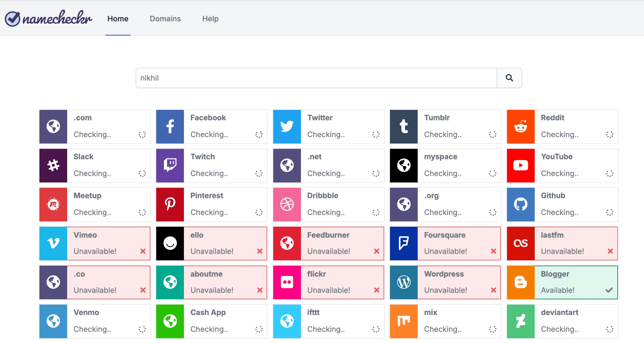Viewport: 644px width, 343px height.
Task: Click the Reddit Checking.. status text
Action: tap(560, 134)
